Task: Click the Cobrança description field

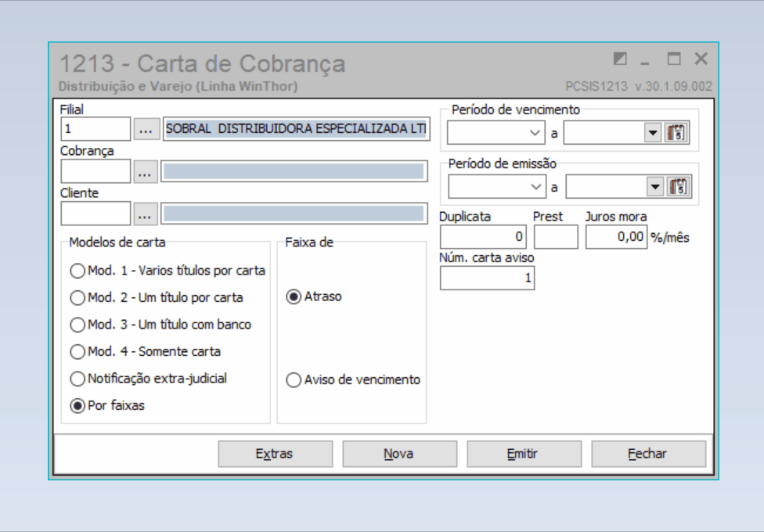Action: (x=294, y=171)
